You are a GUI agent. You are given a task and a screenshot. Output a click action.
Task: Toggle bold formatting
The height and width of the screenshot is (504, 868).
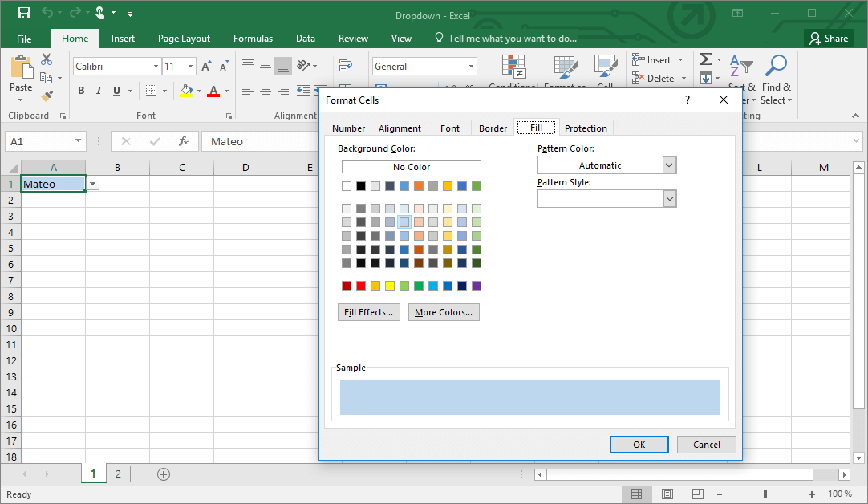click(80, 91)
